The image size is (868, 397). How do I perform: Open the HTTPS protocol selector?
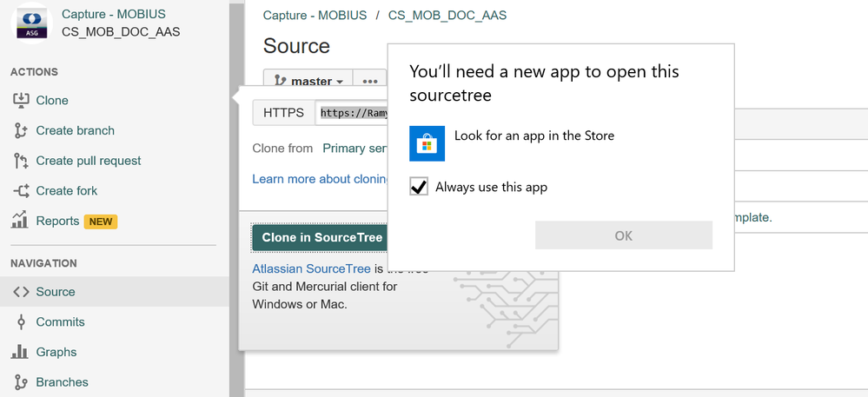click(283, 113)
